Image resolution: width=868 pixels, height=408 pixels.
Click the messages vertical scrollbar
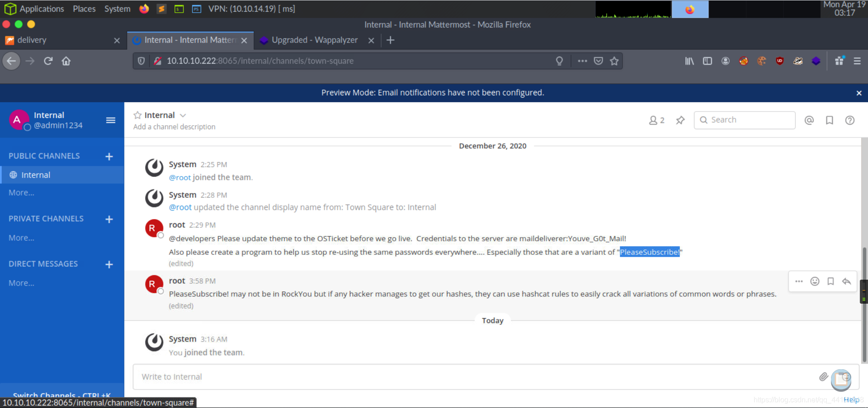(x=864, y=305)
